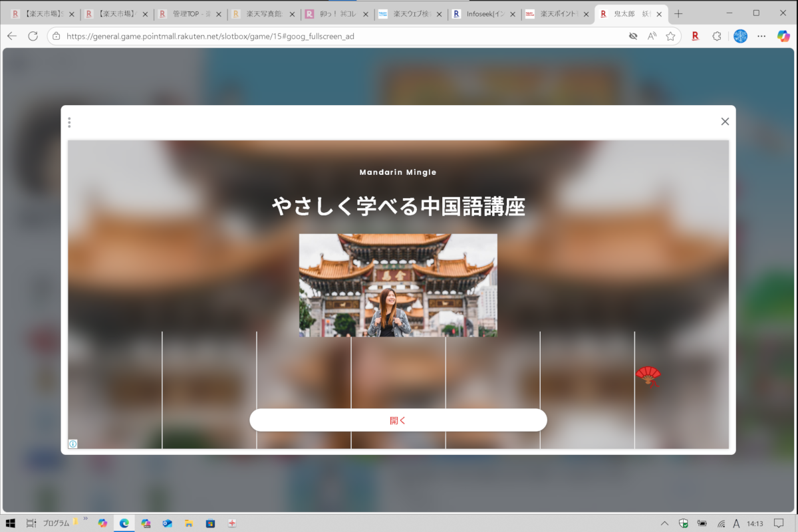Open the network Wi-Fi tray icon
The width and height of the screenshot is (798, 532).
coord(721,523)
